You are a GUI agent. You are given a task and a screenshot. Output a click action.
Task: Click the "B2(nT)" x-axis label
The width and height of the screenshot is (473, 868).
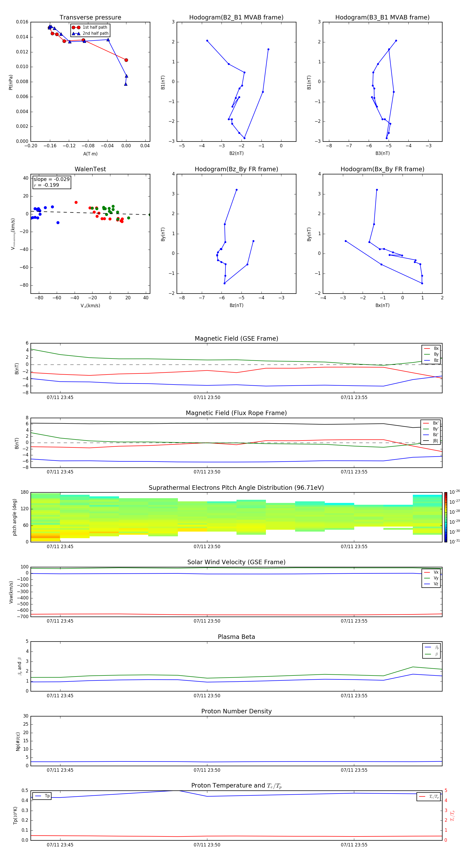236,153
